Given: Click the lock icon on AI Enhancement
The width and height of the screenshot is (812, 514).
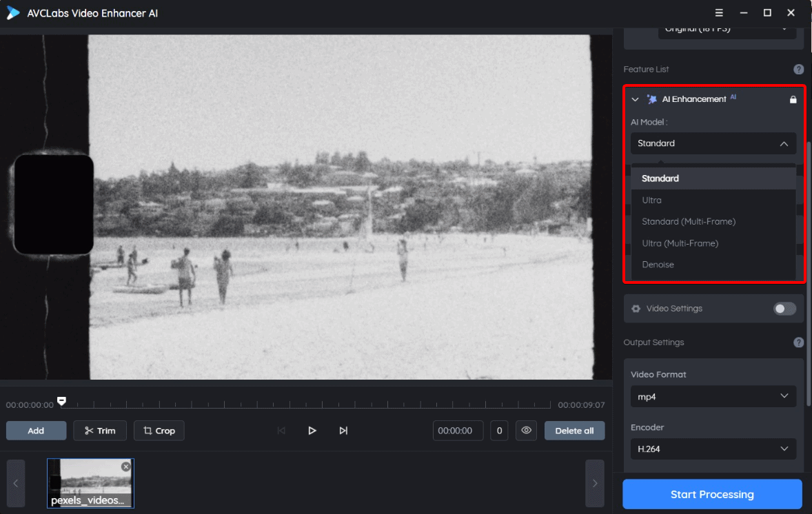Looking at the screenshot, I should (x=793, y=99).
